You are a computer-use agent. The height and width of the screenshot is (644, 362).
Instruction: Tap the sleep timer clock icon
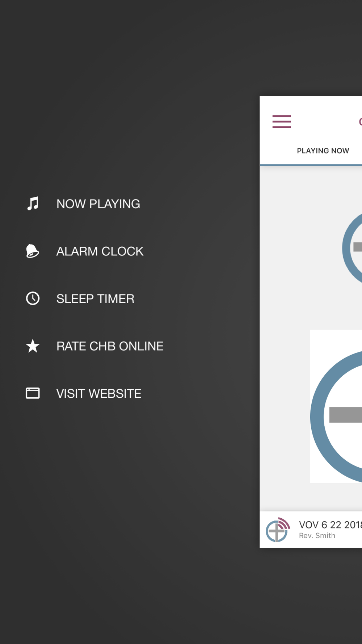pos(33,298)
